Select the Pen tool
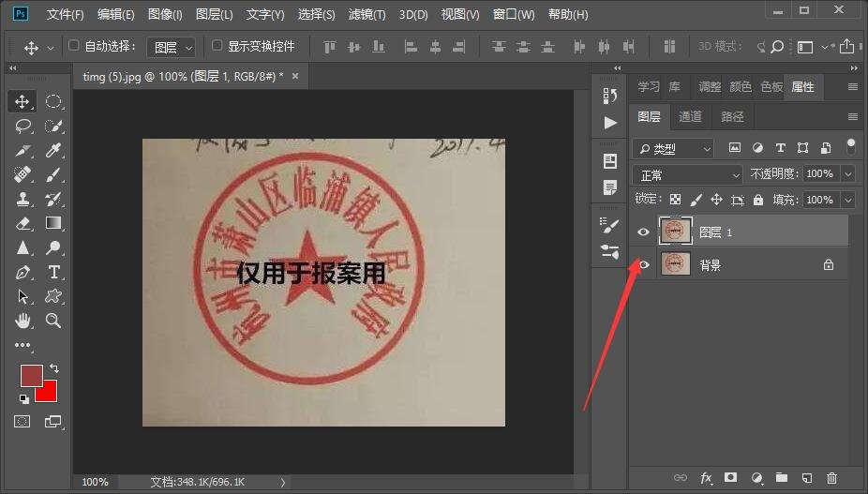The width and height of the screenshot is (868, 494). pyautogui.click(x=22, y=272)
